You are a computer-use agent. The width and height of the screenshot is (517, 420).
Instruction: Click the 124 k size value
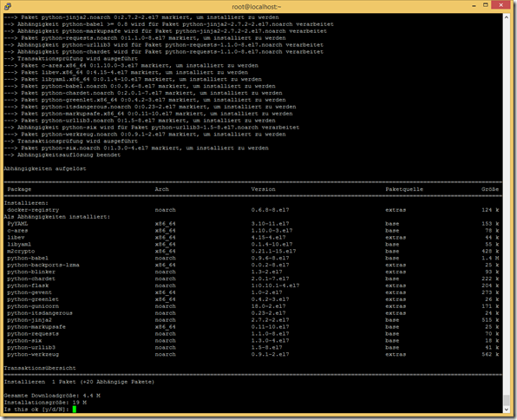[x=490, y=210]
